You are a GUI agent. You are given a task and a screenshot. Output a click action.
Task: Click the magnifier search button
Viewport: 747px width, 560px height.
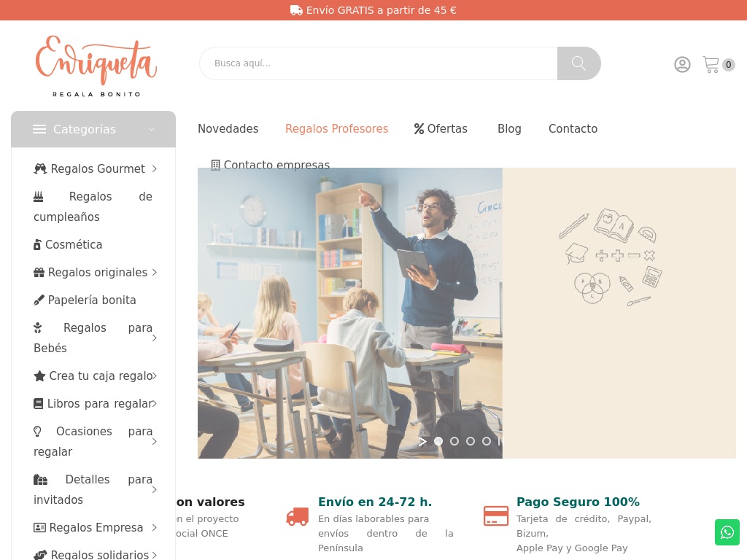point(578,63)
